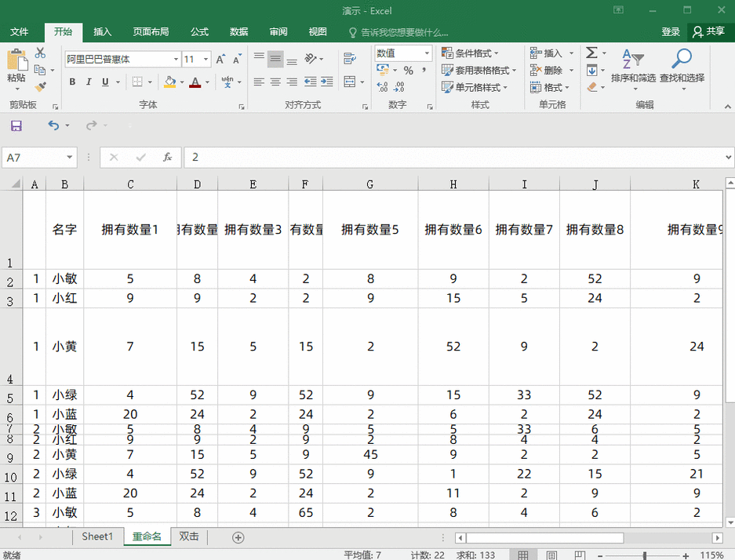The height and width of the screenshot is (560, 735).
Task: Switch to Normal view in status bar
Action: coord(523,555)
